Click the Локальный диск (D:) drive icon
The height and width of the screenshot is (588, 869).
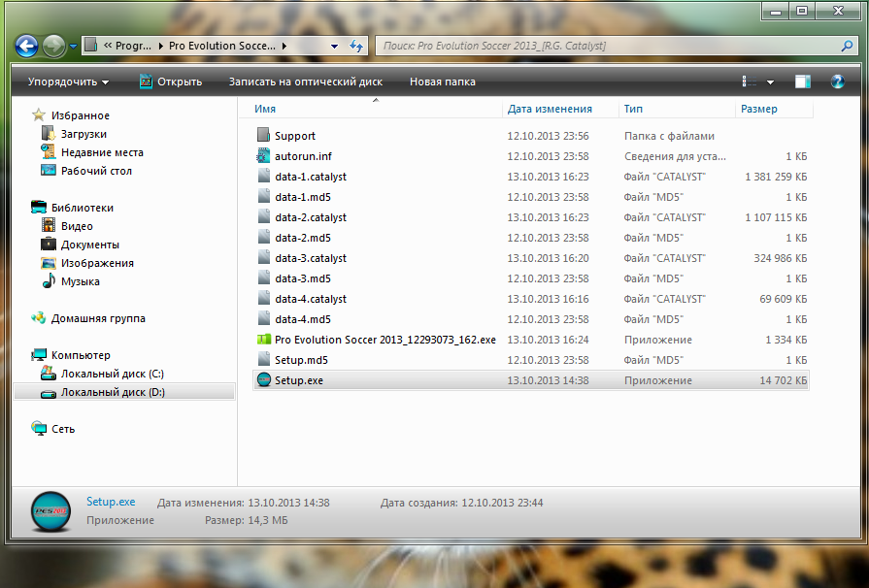(49, 393)
